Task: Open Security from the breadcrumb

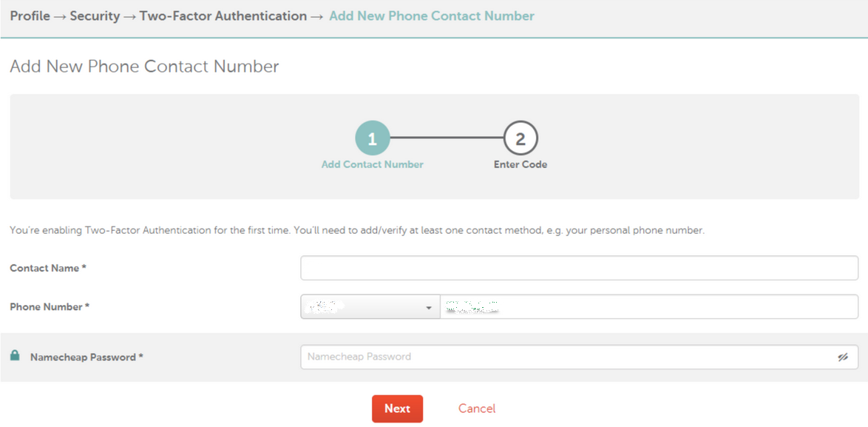Action: 95,16
